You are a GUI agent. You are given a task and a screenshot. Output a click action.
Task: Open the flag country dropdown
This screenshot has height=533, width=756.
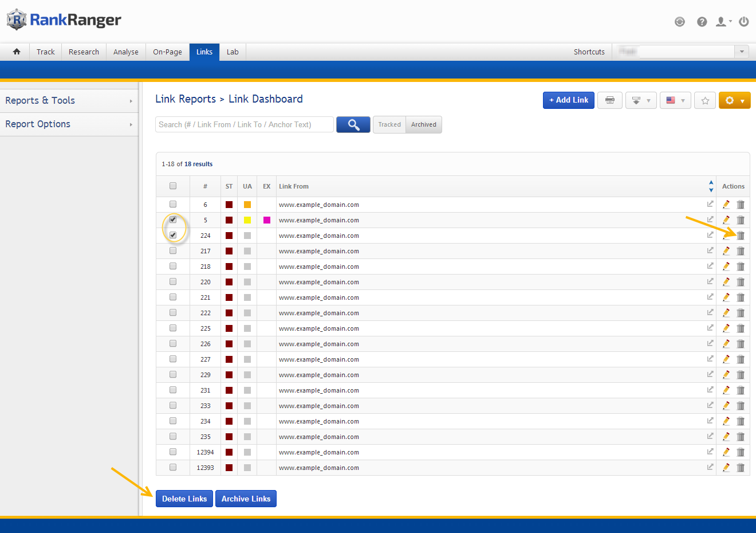click(x=675, y=100)
